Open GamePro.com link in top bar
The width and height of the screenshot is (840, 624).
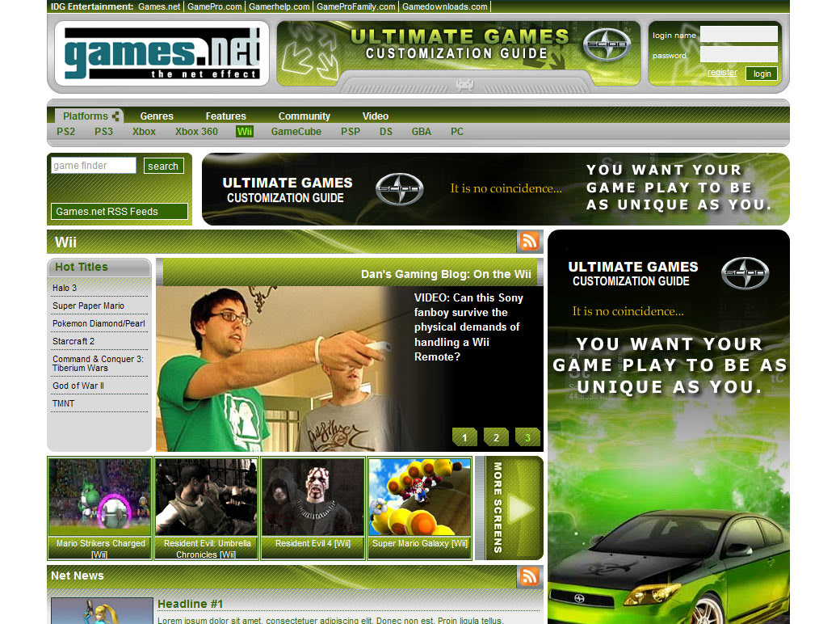point(214,6)
